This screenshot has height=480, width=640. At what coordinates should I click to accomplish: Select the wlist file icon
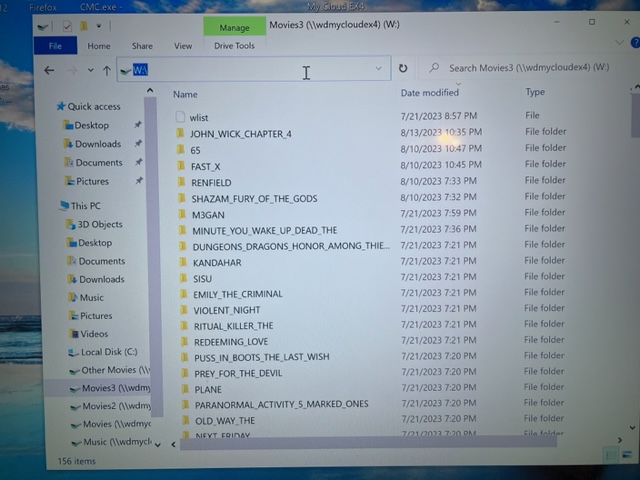coord(180,117)
